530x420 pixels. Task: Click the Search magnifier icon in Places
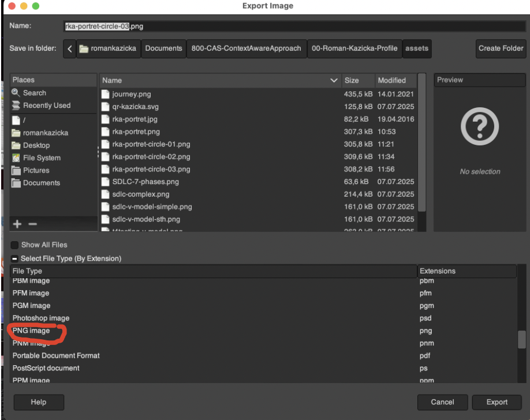click(x=16, y=93)
